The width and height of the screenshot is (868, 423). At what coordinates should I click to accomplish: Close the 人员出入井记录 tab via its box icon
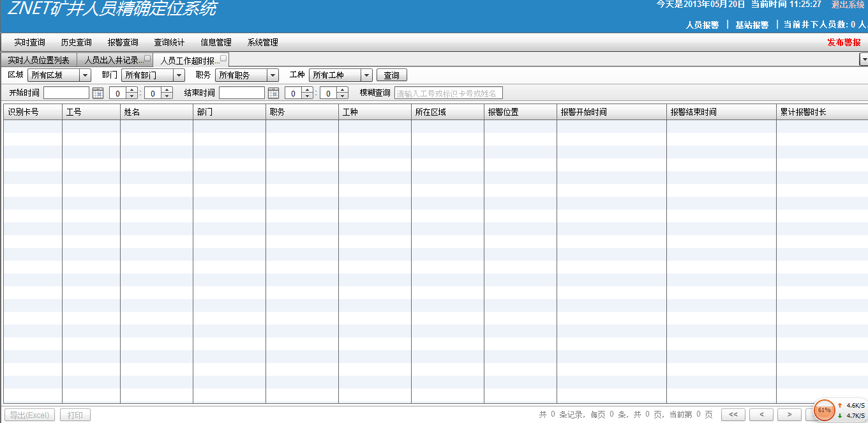point(147,58)
